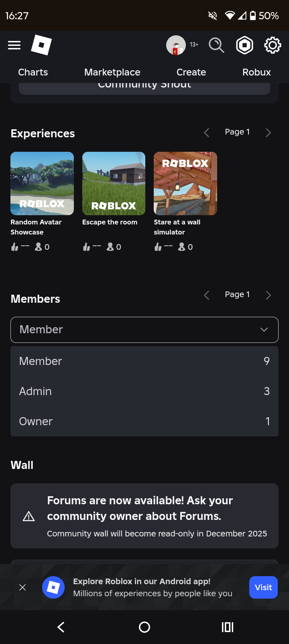Switch to the Marketplace tab
289x644 pixels.
[x=112, y=72]
